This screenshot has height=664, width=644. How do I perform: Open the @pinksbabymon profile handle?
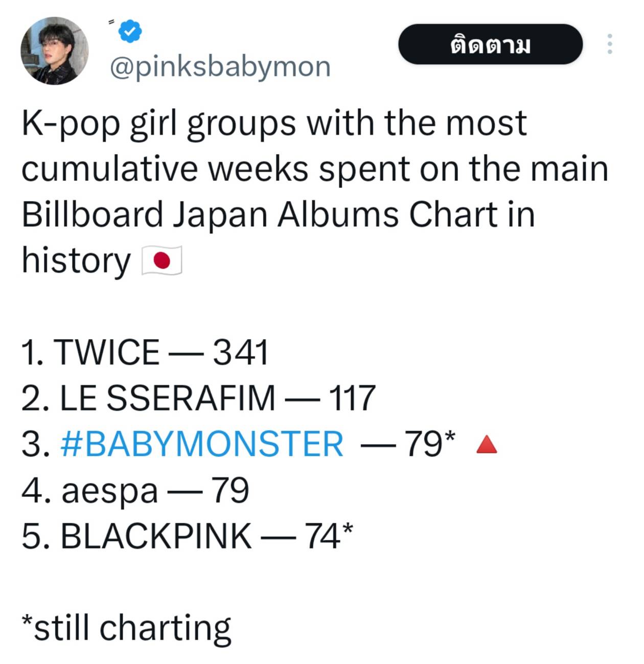(x=220, y=67)
